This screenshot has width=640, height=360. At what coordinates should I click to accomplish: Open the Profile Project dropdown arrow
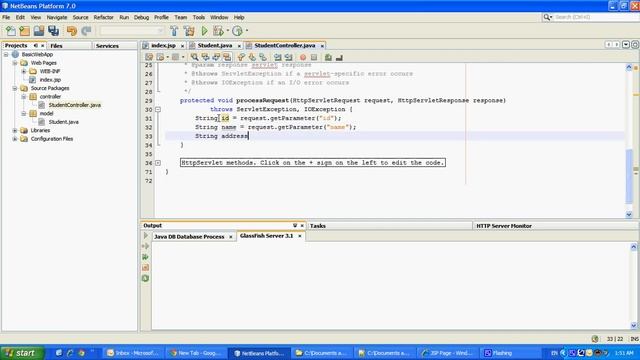click(247, 31)
